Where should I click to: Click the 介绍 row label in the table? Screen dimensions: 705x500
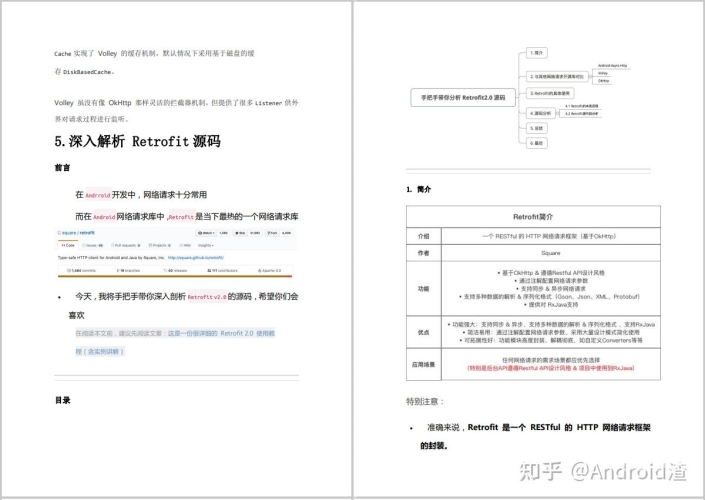[424, 236]
